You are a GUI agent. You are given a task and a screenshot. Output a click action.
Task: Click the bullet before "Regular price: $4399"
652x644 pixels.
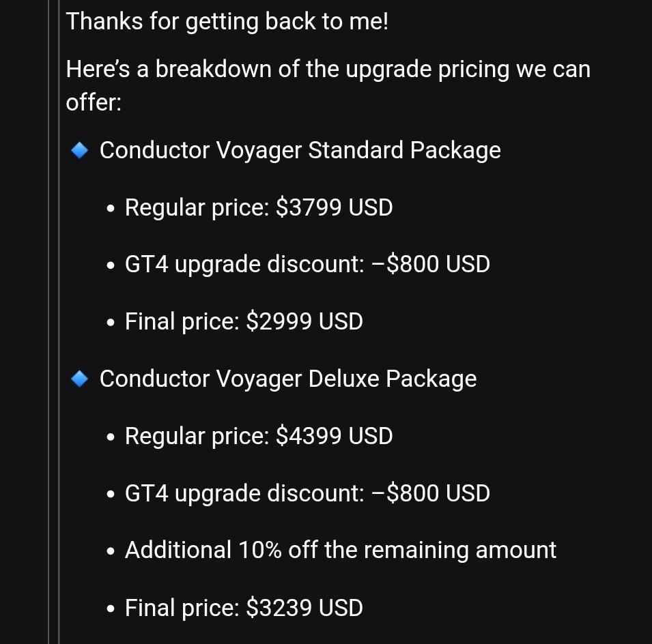click(111, 437)
